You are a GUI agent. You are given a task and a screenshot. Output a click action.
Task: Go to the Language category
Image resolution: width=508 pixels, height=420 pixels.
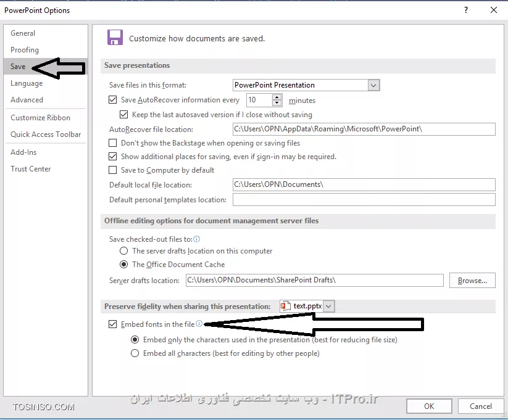(x=45, y=83)
